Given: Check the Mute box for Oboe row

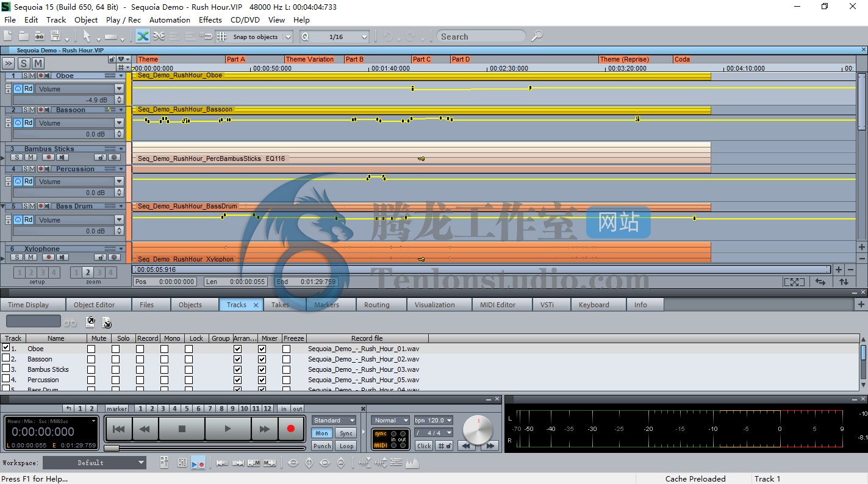Looking at the screenshot, I should [91, 349].
